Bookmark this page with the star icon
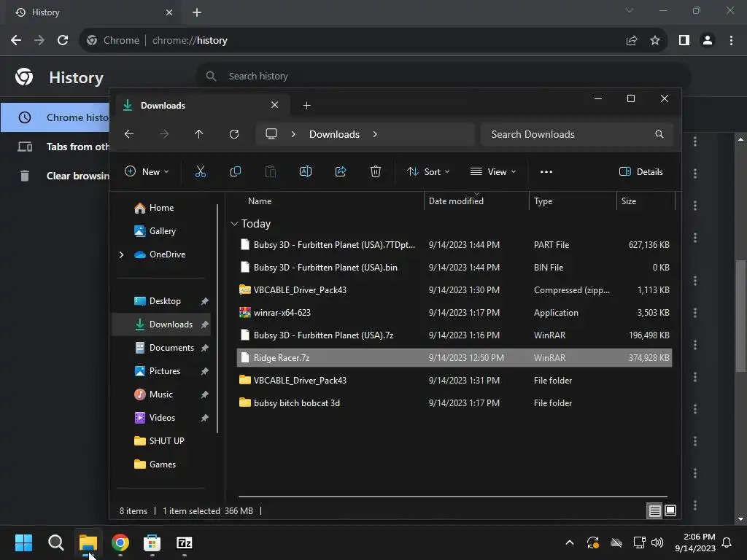This screenshot has height=560, width=747. [x=655, y=41]
